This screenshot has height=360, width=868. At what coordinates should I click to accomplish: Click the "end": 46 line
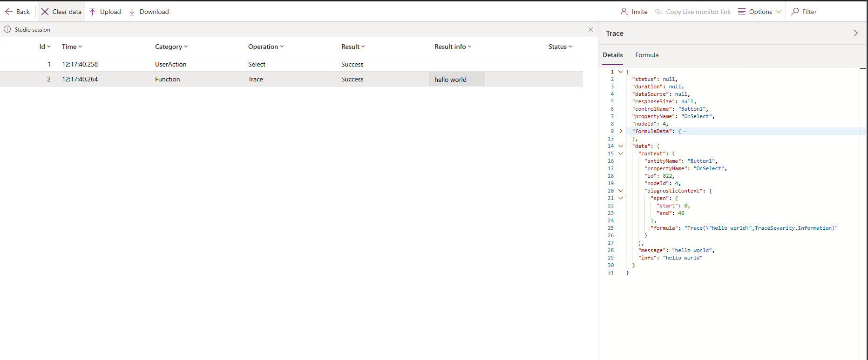(x=671, y=213)
